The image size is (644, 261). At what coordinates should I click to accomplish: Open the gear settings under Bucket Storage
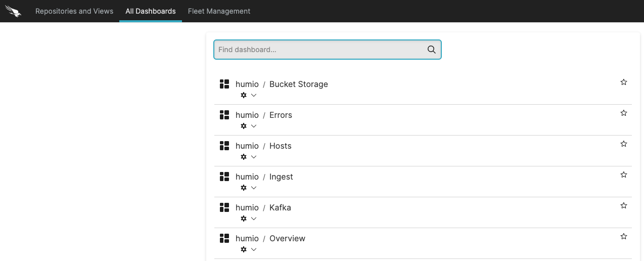(244, 95)
